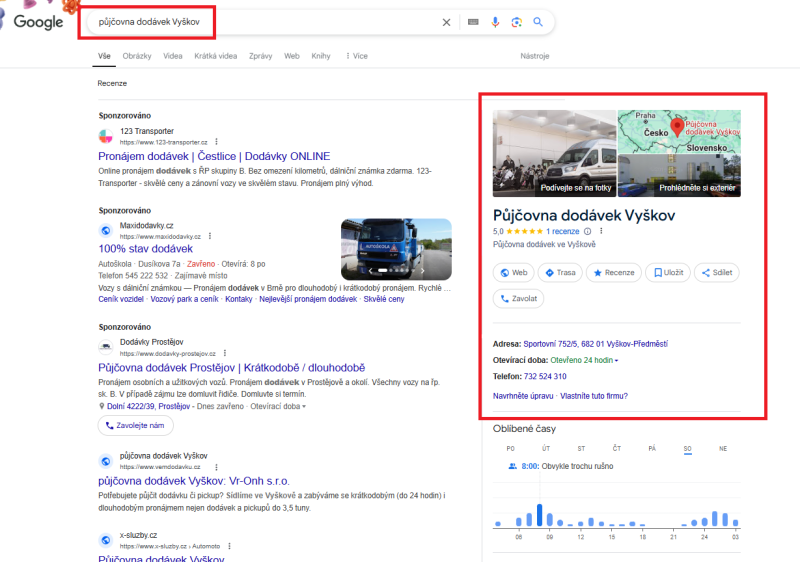This screenshot has height=562, width=800.
Task: Open 'Vozový park a ceník' sitelink
Action: tap(184, 299)
